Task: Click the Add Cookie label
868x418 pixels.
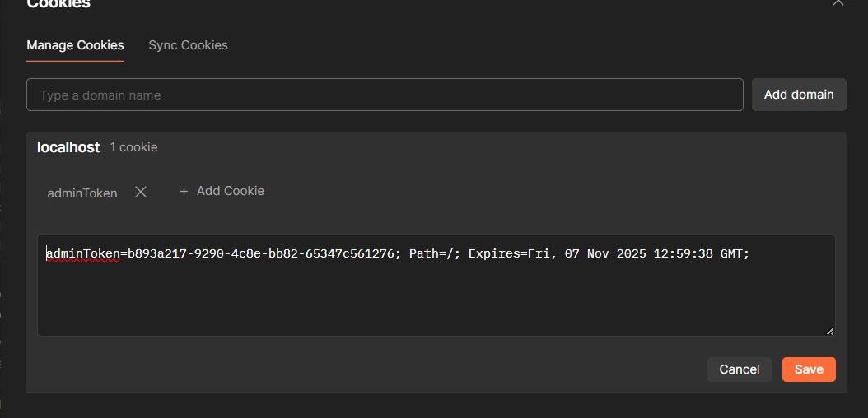Action: point(231,191)
